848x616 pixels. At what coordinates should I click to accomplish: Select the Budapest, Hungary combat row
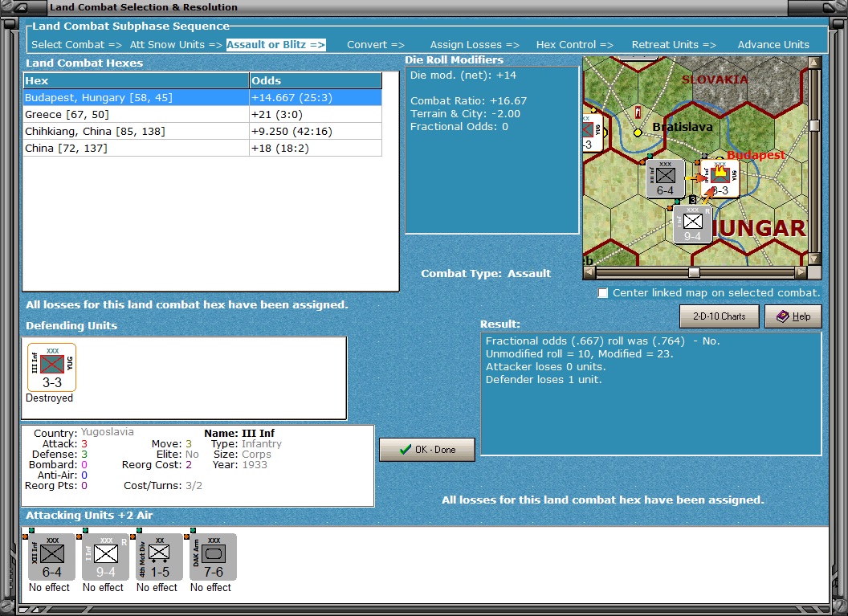pos(203,97)
